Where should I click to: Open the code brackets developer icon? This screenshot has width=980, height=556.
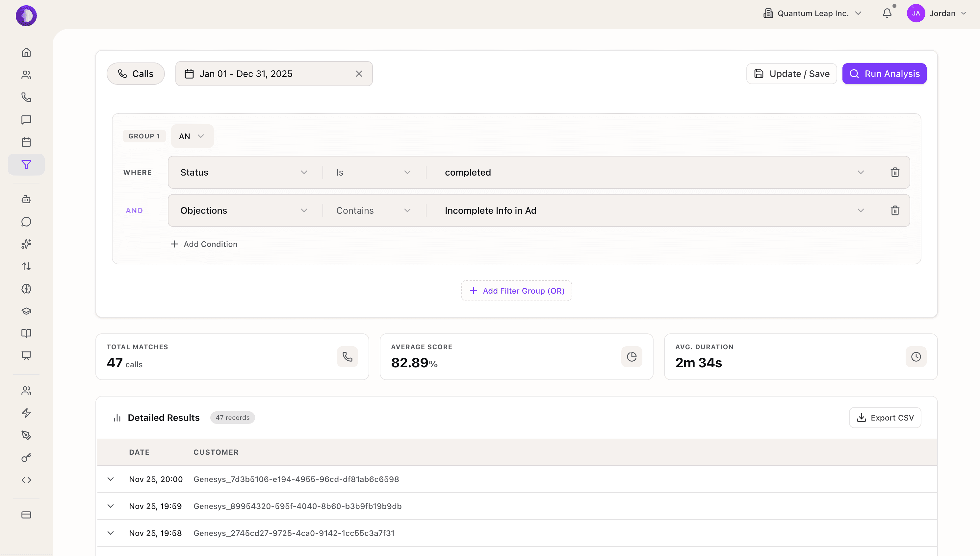pyautogui.click(x=26, y=480)
